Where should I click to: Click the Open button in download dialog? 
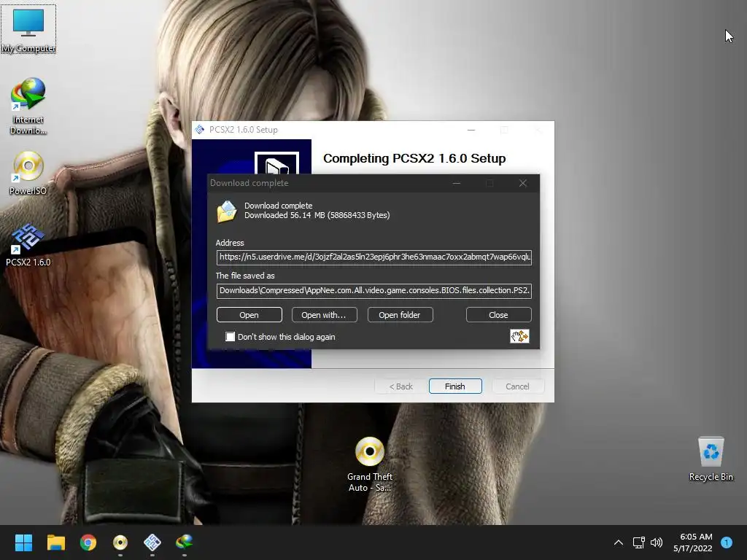pos(249,315)
